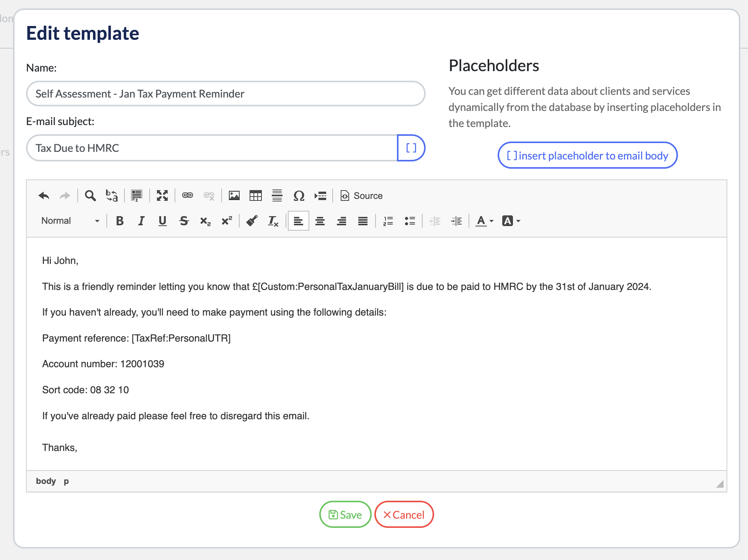Image resolution: width=748 pixels, height=560 pixels.
Task: Open the Normal paragraph format dropdown
Action: tap(70, 221)
